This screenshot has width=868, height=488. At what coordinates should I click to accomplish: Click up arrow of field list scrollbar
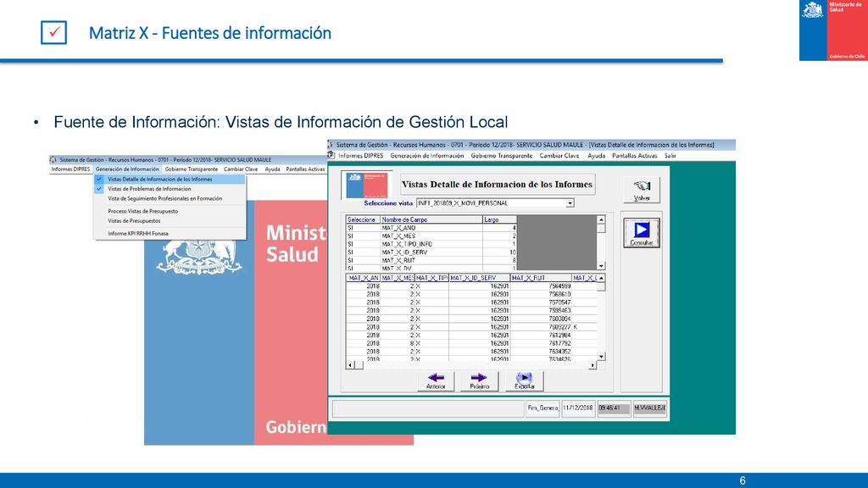pos(601,219)
